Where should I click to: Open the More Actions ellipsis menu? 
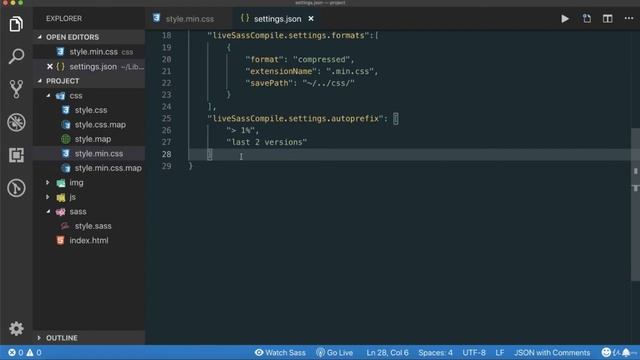click(x=629, y=18)
